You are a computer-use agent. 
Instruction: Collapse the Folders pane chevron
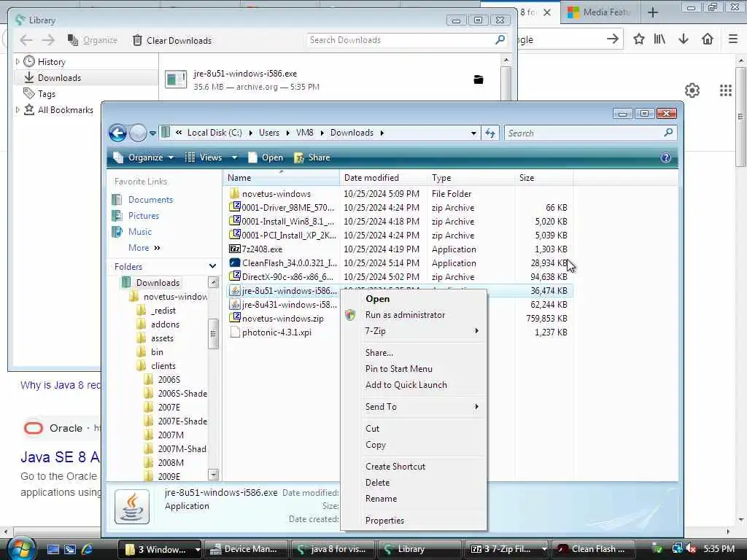pyautogui.click(x=212, y=266)
